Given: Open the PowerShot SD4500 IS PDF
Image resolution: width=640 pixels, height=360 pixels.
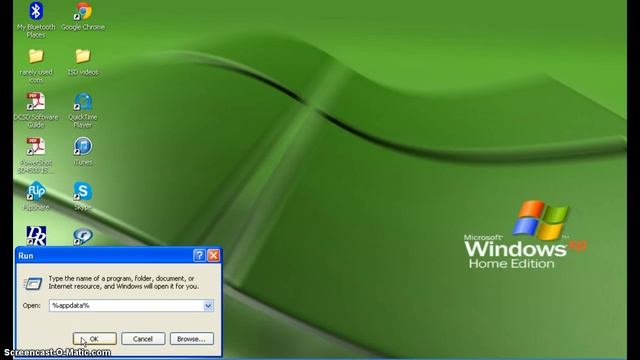Looking at the screenshot, I should (x=36, y=156).
